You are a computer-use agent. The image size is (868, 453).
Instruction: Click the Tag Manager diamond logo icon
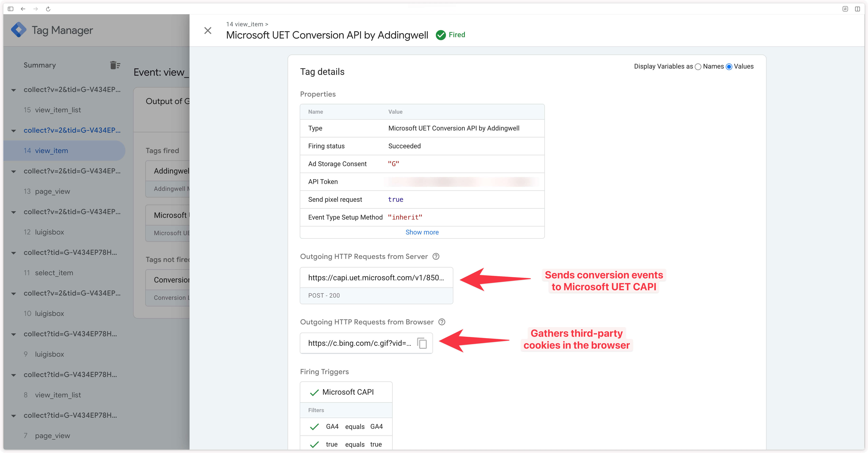point(19,30)
